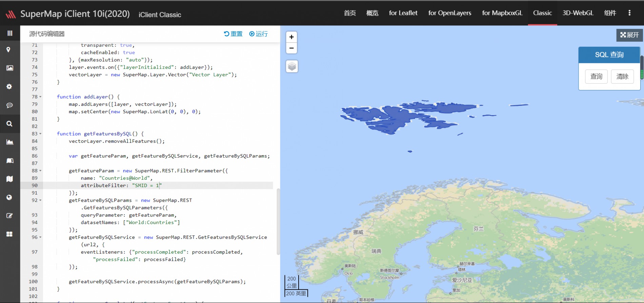Zoom out on the map
644x303 pixels.
pos(291,48)
